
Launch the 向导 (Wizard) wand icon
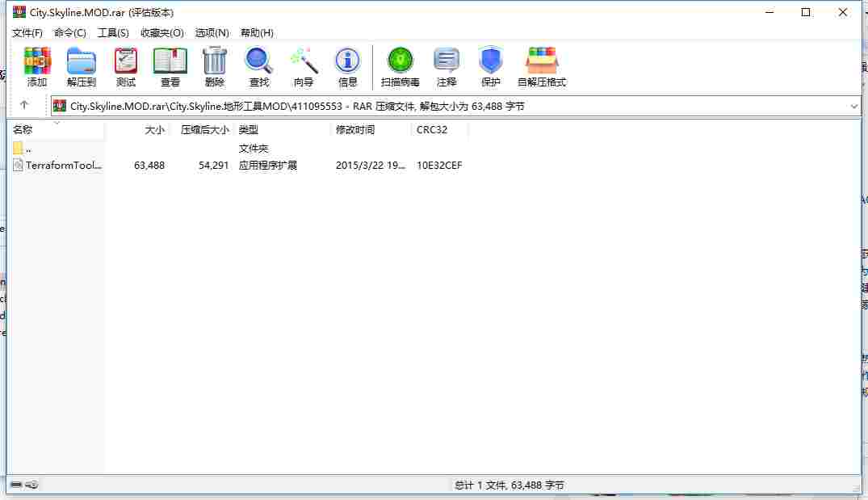[304, 61]
